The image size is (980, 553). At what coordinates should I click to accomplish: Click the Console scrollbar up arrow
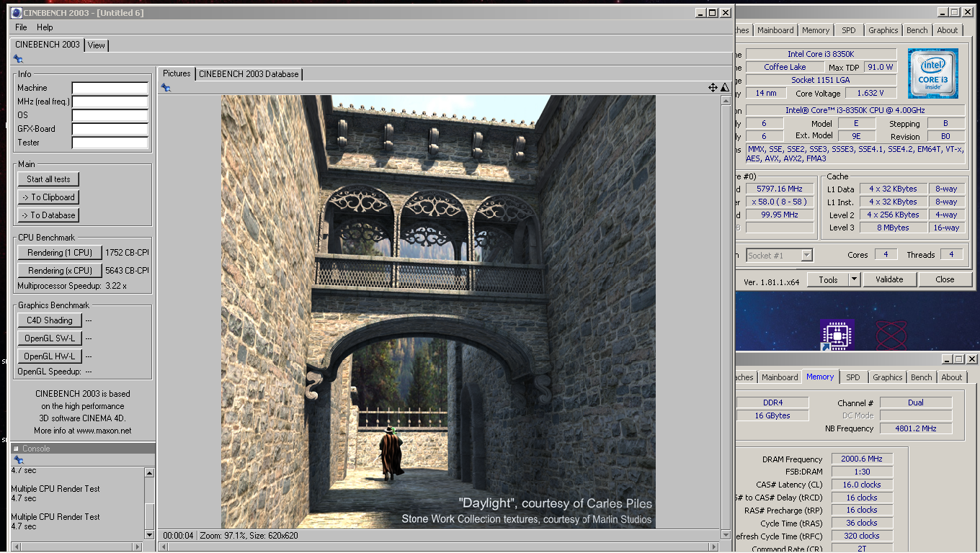(149, 473)
